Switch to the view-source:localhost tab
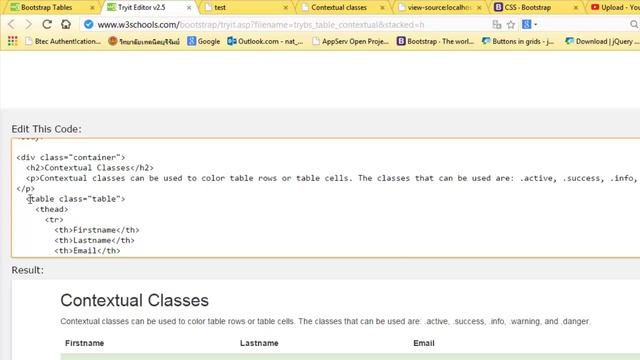Image resolution: width=640 pixels, height=360 pixels. click(440, 7)
